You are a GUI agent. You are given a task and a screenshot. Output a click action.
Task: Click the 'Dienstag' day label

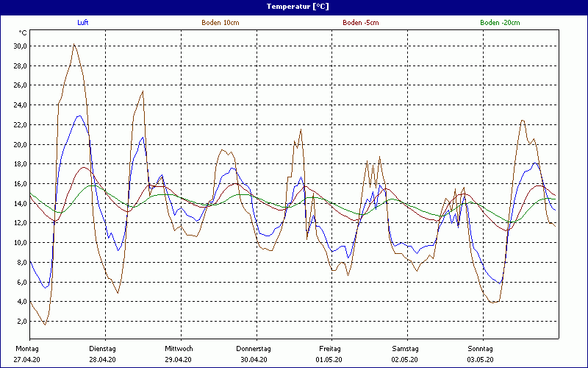tap(102, 349)
